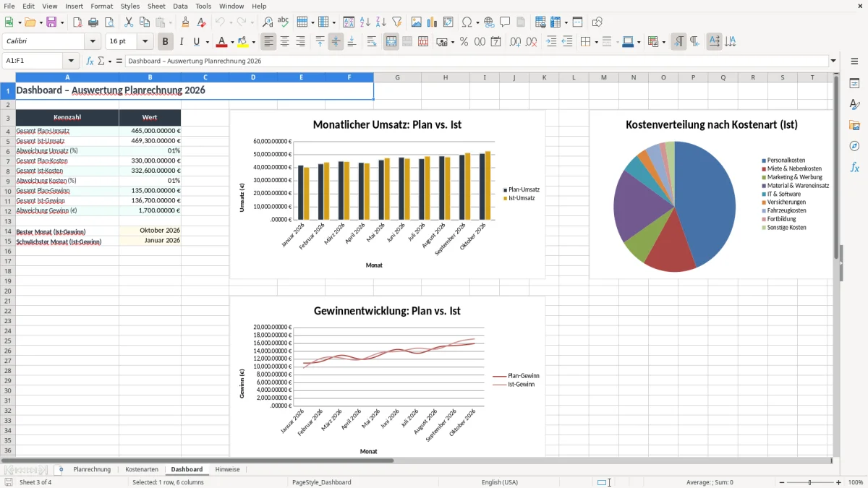Click English (USA) language in status bar
The width and height of the screenshot is (868, 488).
click(500, 482)
